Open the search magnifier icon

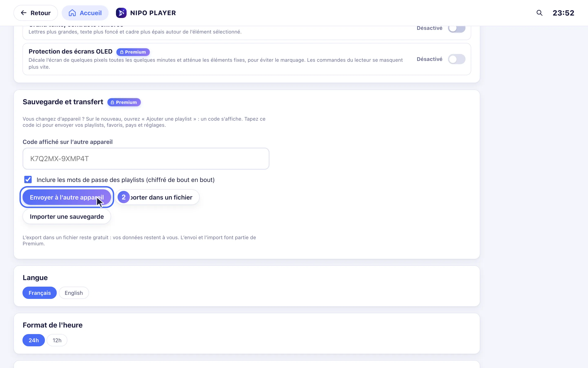(539, 13)
